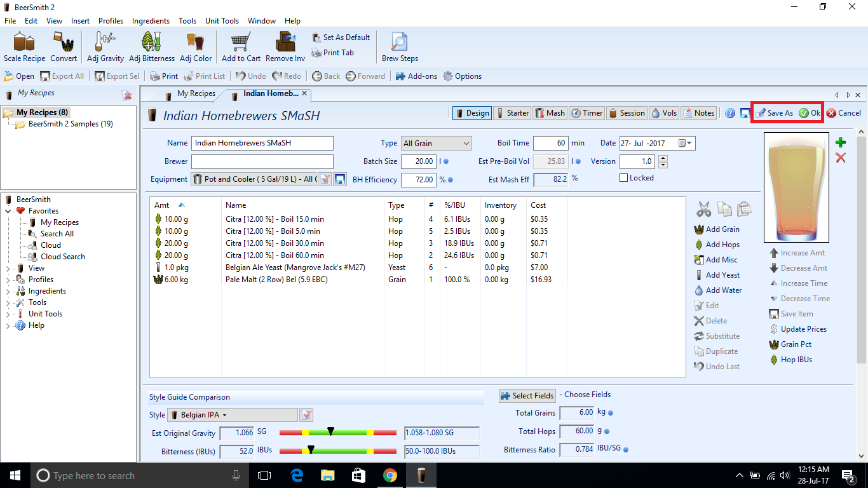This screenshot has width=868, height=488.
Task: Open the Belgian IPA style dropdown
Action: click(233, 415)
